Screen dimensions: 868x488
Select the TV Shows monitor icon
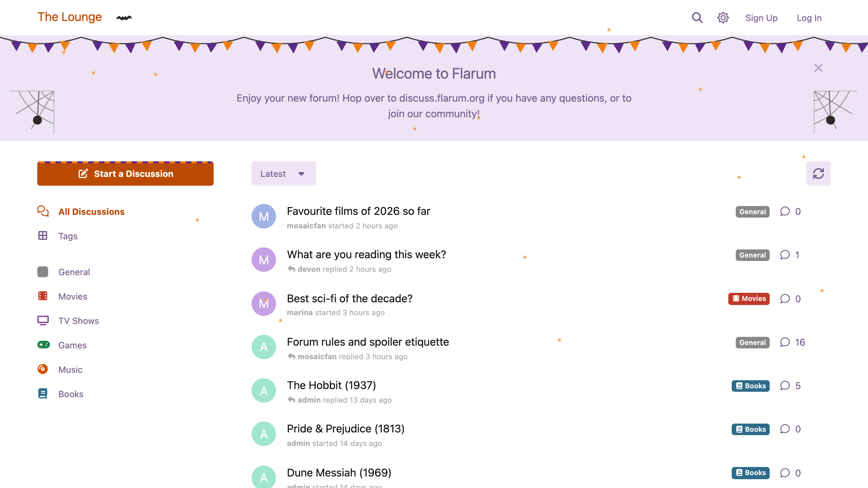tap(43, 320)
